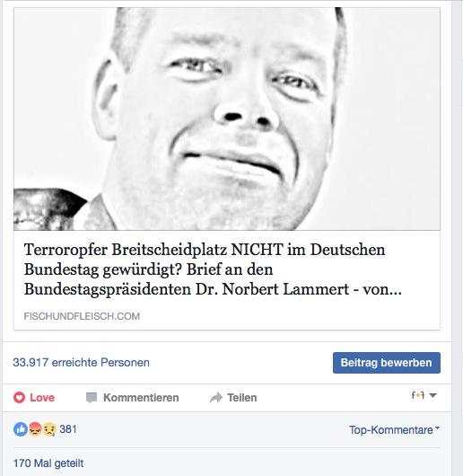The height and width of the screenshot is (476, 463).
Task: Select the Teilen action label
Action: [242, 398]
